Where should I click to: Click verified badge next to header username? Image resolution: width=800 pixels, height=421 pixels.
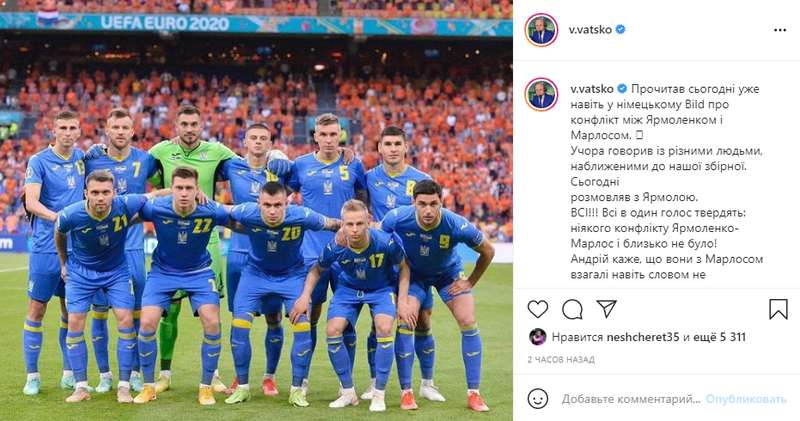point(620,30)
